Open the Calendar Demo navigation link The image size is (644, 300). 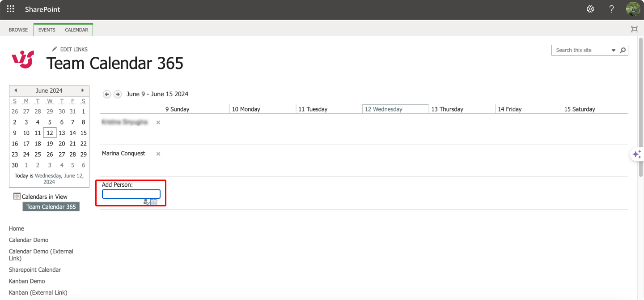pyautogui.click(x=29, y=240)
